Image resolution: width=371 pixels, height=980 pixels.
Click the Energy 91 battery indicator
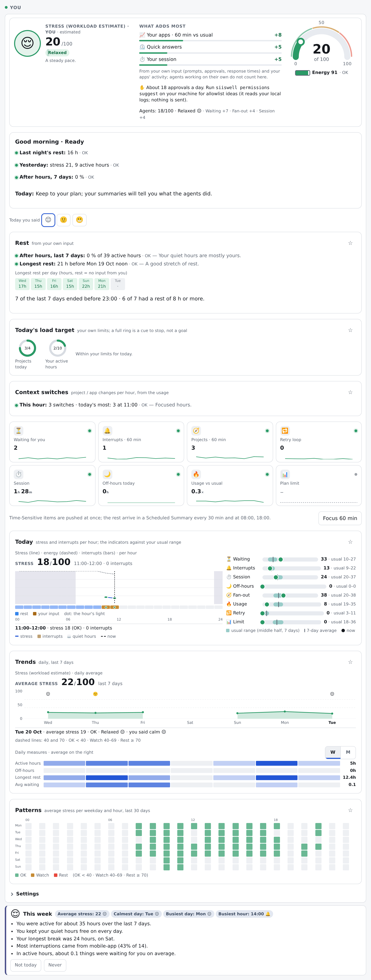(302, 73)
